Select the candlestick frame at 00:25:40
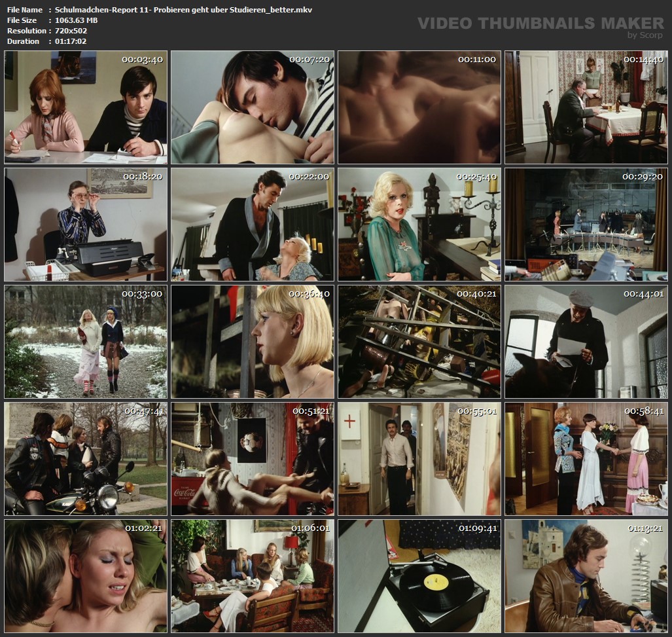The width and height of the screenshot is (672, 637). (x=419, y=225)
